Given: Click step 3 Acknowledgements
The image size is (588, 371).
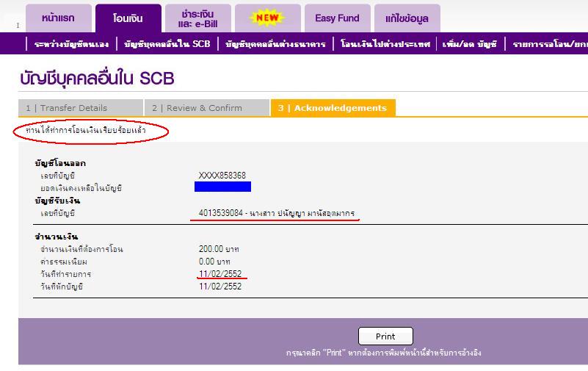Looking at the screenshot, I should pyautogui.click(x=333, y=108).
